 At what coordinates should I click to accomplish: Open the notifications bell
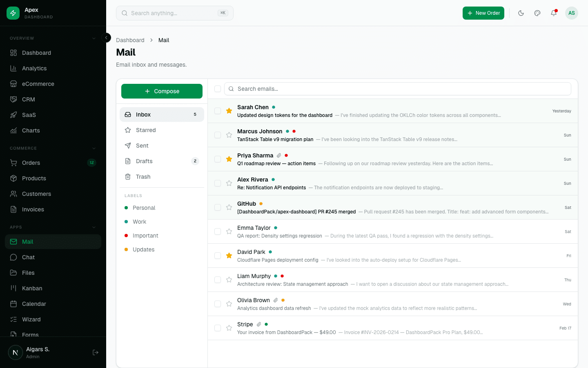coord(554,13)
